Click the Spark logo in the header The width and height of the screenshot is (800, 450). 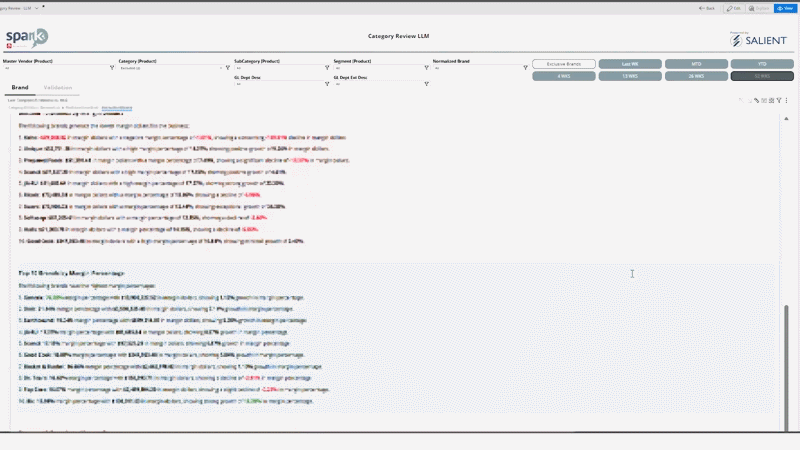click(x=27, y=38)
